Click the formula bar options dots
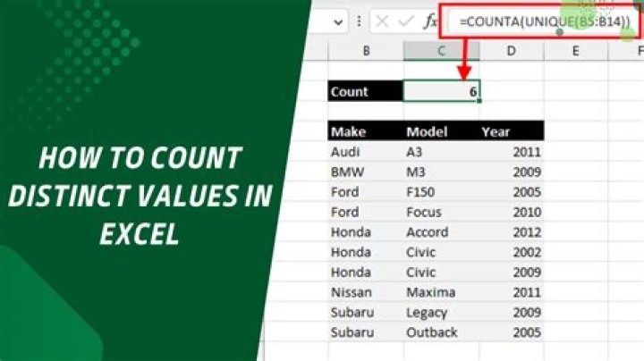Image resolution: width=644 pixels, height=361 pixels. pyautogui.click(x=359, y=21)
